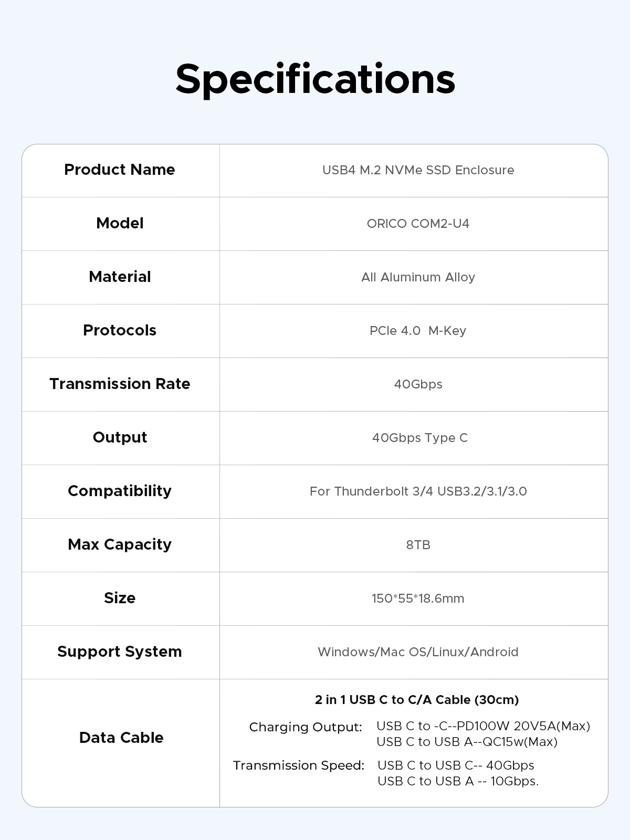Select the 8TB capacity value
Image resolution: width=630 pixels, height=840 pixels.
(418, 545)
